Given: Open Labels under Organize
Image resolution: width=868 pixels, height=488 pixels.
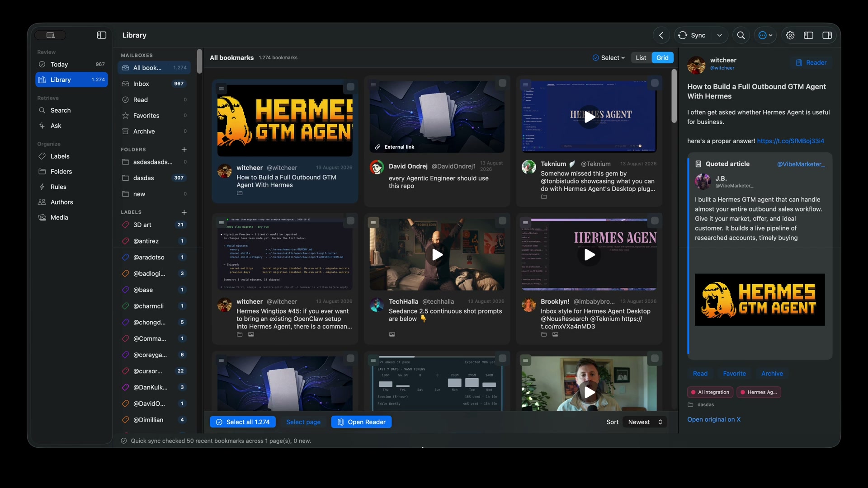Looking at the screenshot, I should (71, 156).
